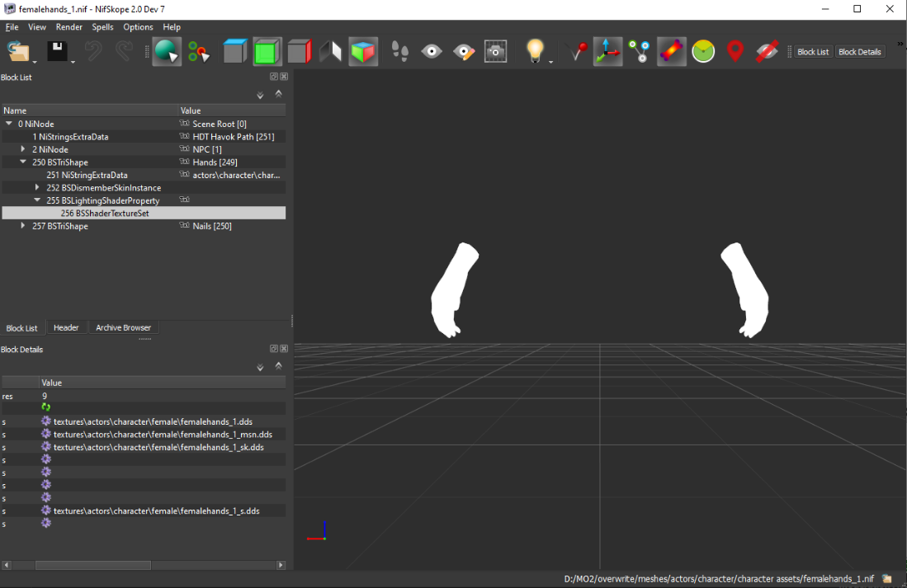Click the walk view footprints icon

point(400,52)
